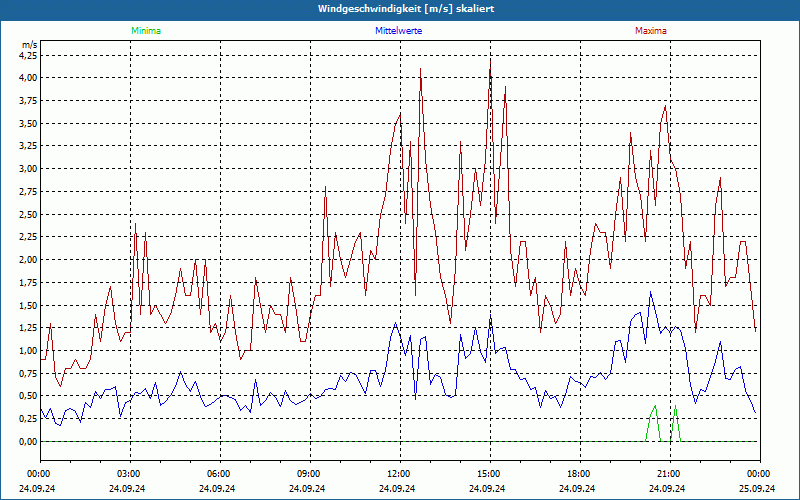Select the 1,00 y-axis label
This screenshot has height=500, width=800.
tap(27, 351)
